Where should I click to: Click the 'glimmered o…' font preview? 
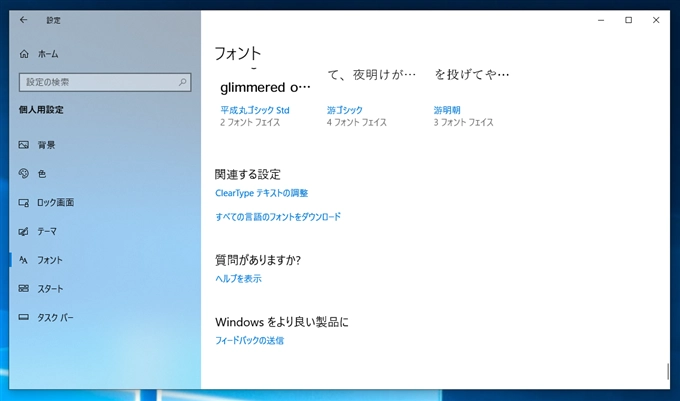coord(265,87)
